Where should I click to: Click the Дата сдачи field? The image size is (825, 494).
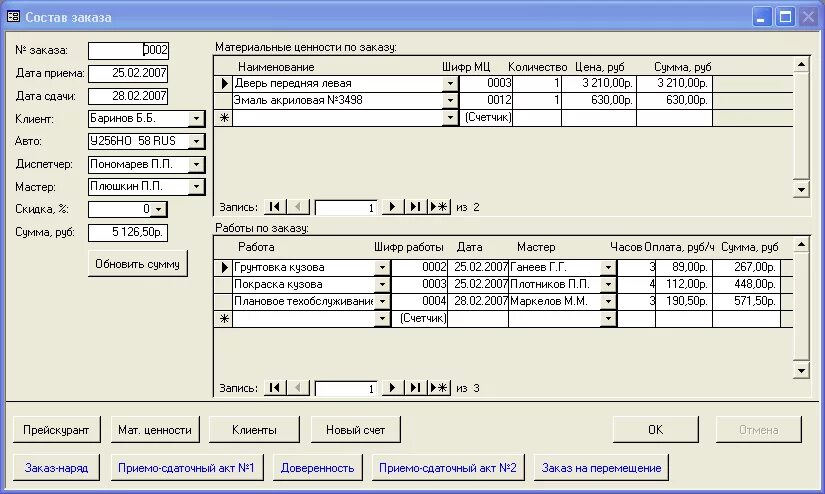128,96
